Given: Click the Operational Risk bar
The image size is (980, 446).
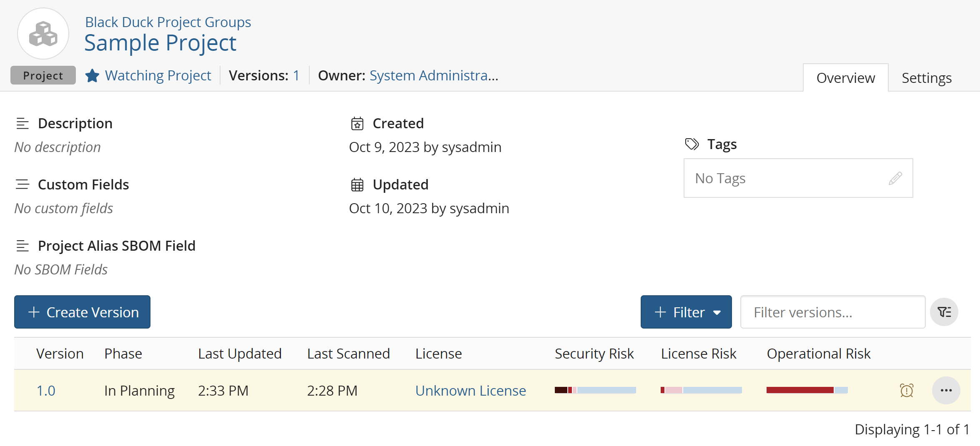Looking at the screenshot, I should pyautogui.click(x=807, y=390).
